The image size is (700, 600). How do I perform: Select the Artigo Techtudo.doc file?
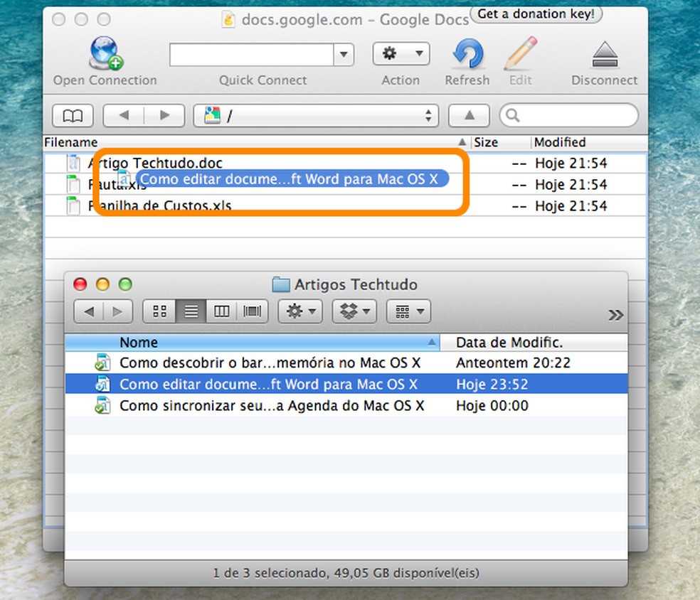345,164
